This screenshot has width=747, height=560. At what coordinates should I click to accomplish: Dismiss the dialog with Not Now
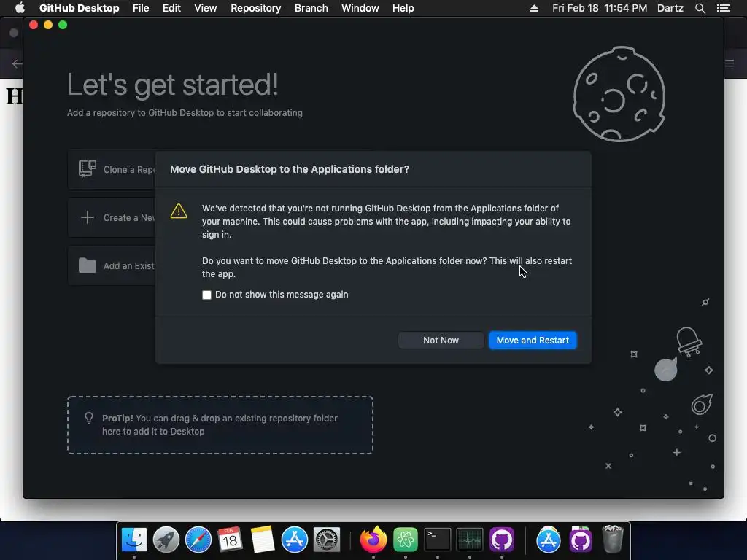click(441, 340)
